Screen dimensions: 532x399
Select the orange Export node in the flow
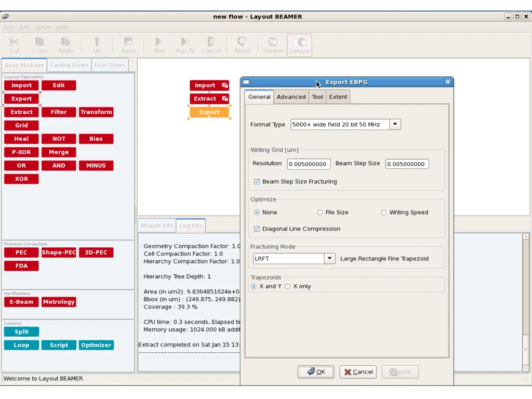pyautogui.click(x=209, y=112)
